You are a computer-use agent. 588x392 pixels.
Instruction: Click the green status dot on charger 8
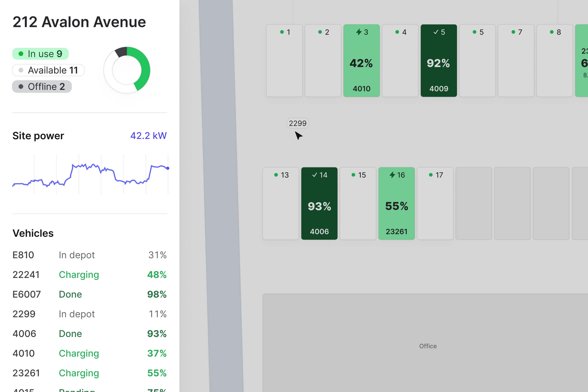click(552, 32)
